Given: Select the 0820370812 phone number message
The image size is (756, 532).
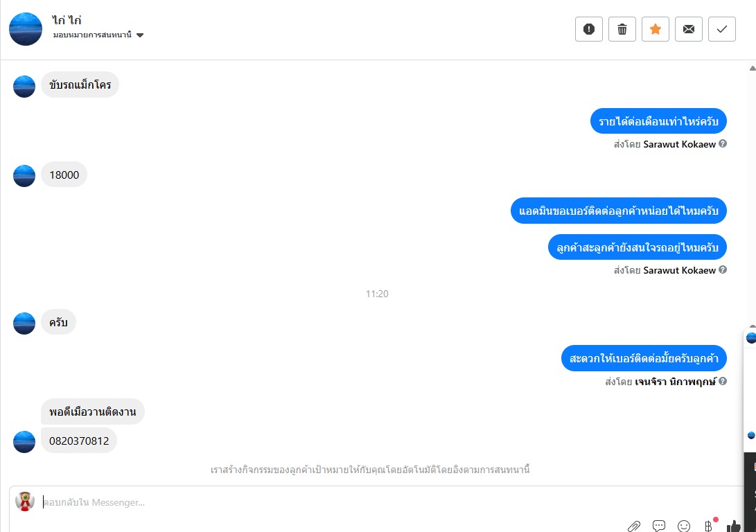Looking at the screenshot, I should coord(79,441).
